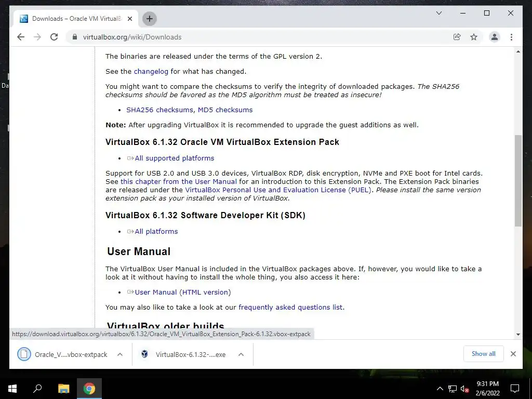The image size is (532, 399).
Task: Click the scrollbar up arrow
Action: [518, 51]
